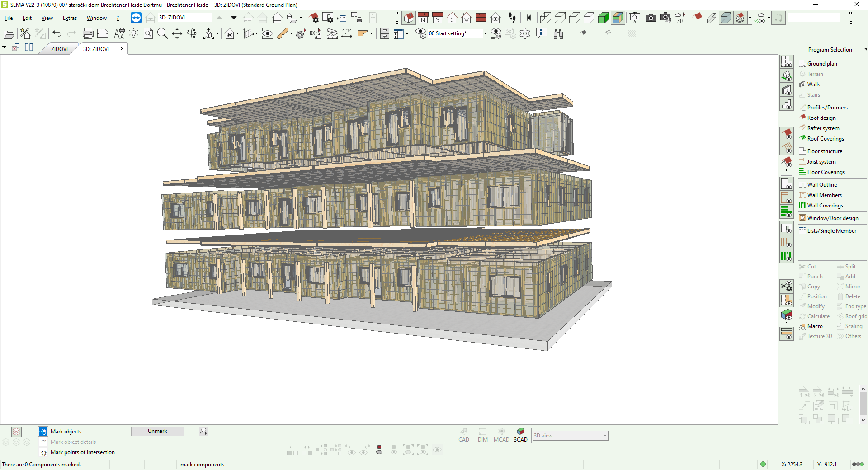Viewport: 868px width, 470px height.
Task: Click the east view house icon
Action: coord(452,18)
